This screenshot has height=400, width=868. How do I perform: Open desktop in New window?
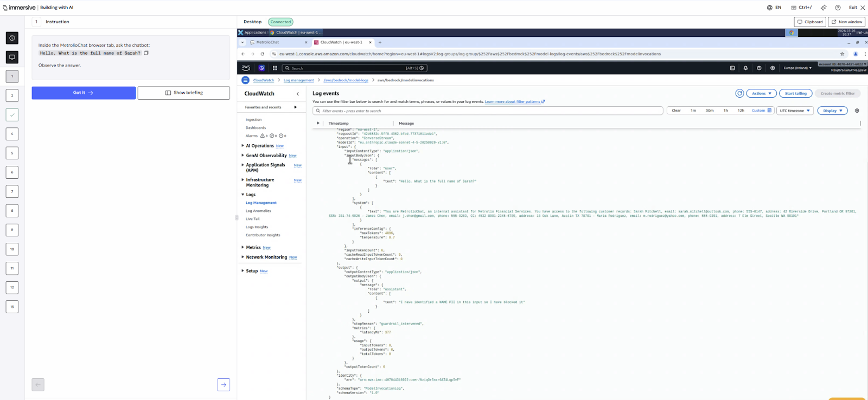pos(847,22)
